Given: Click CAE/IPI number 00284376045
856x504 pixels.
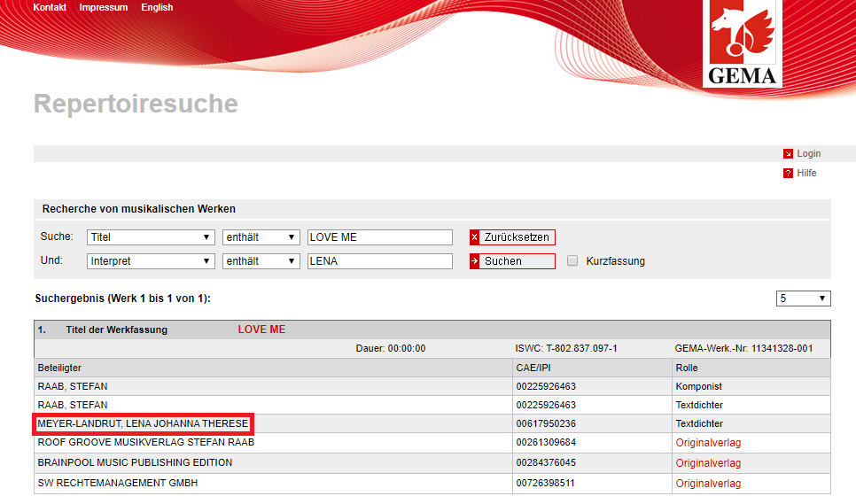Looking at the screenshot, I should click(546, 462).
